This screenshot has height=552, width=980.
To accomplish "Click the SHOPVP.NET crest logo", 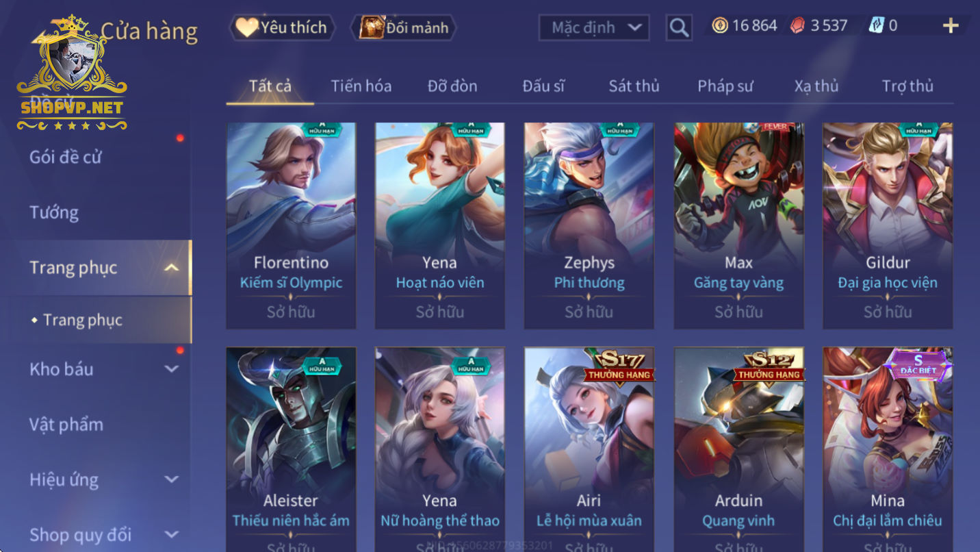I will (72, 73).
